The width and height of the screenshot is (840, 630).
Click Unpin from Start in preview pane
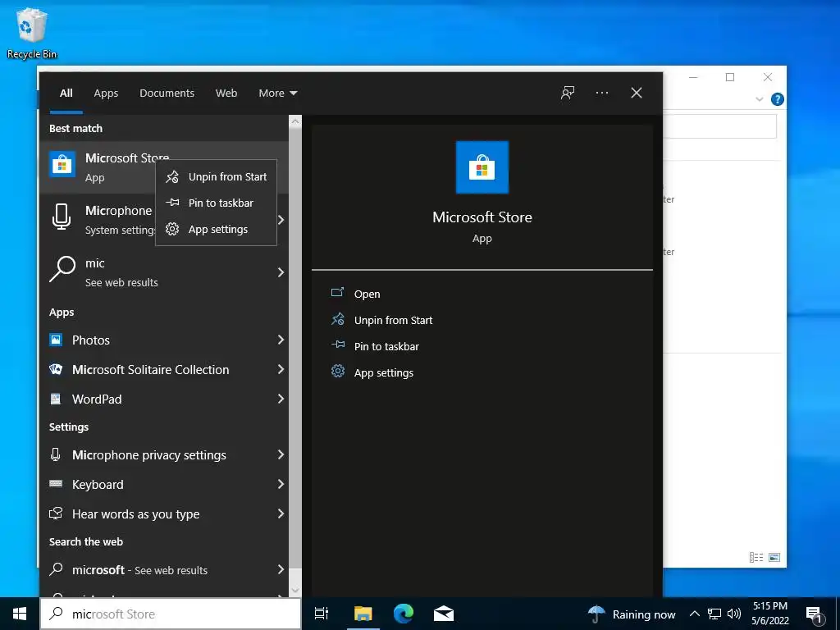pyautogui.click(x=393, y=320)
